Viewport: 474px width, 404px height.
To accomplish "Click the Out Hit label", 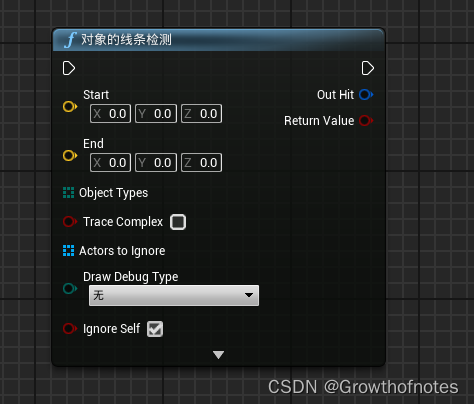I will click(335, 95).
